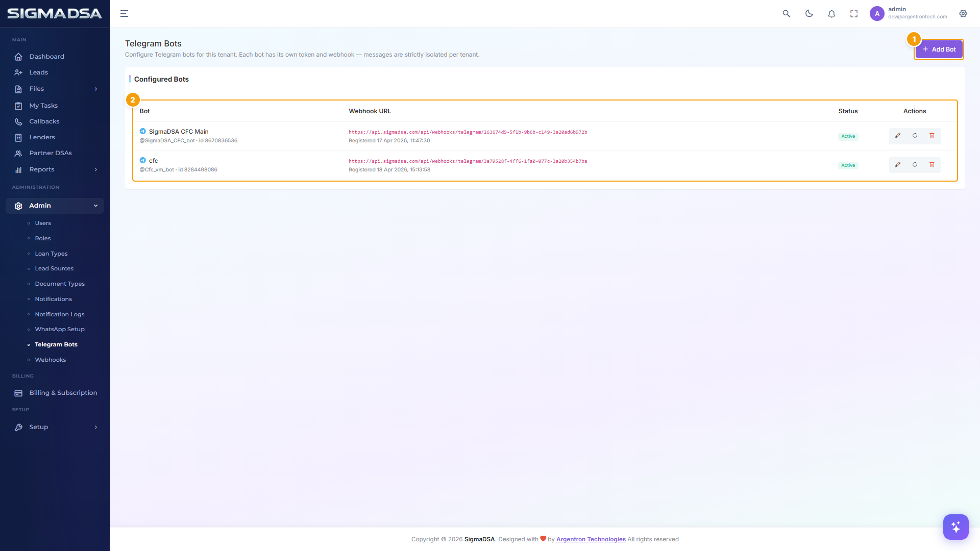Click the Add Bot button

click(939, 49)
